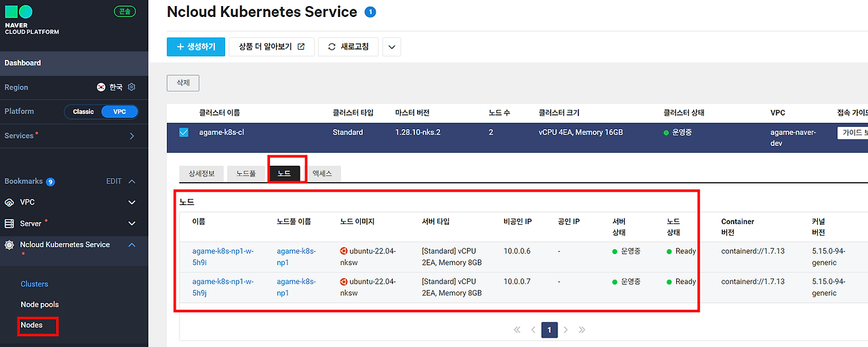Expand the Server sidebar menu
The width and height of the screenshot is (868, 347).
pos(132,223)
